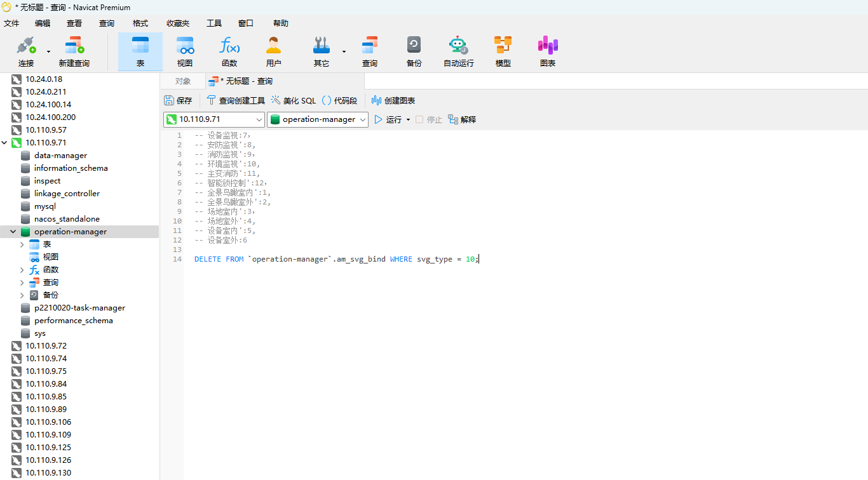Click the Function (函数) toolbar icon
Image resolution: width=868 pixels, height=480 pixels.
click(x=229, y=51)
